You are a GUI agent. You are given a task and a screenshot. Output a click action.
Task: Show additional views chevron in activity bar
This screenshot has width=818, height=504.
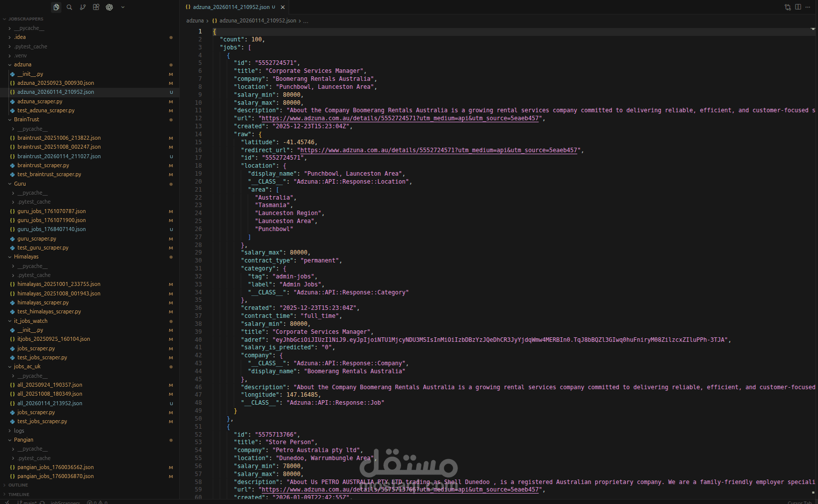pyautogui.click(x=123, y=7)
